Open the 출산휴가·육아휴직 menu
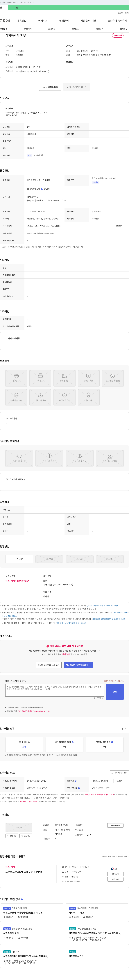This screenshot has width=129, height=980. click(117, 21)
